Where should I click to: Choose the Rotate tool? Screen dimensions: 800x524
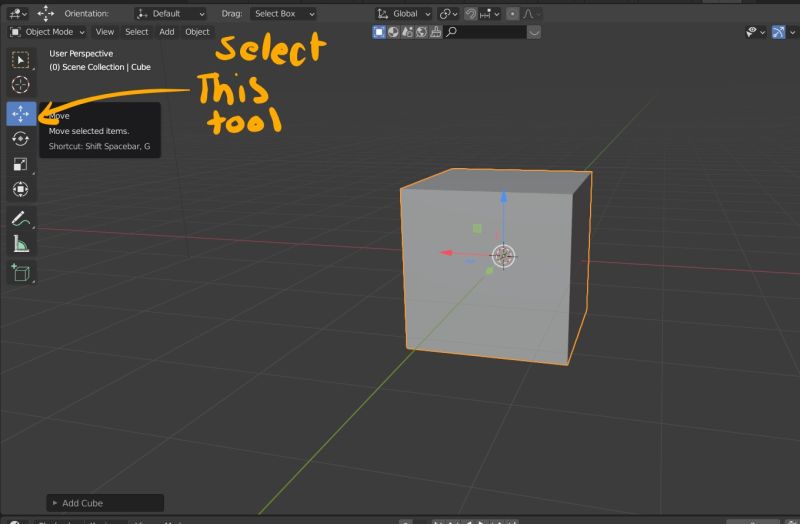(20, 139)
